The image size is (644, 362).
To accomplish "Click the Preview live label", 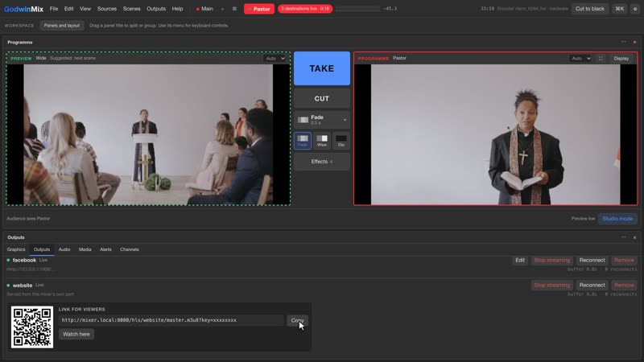I will click(583, 218).
